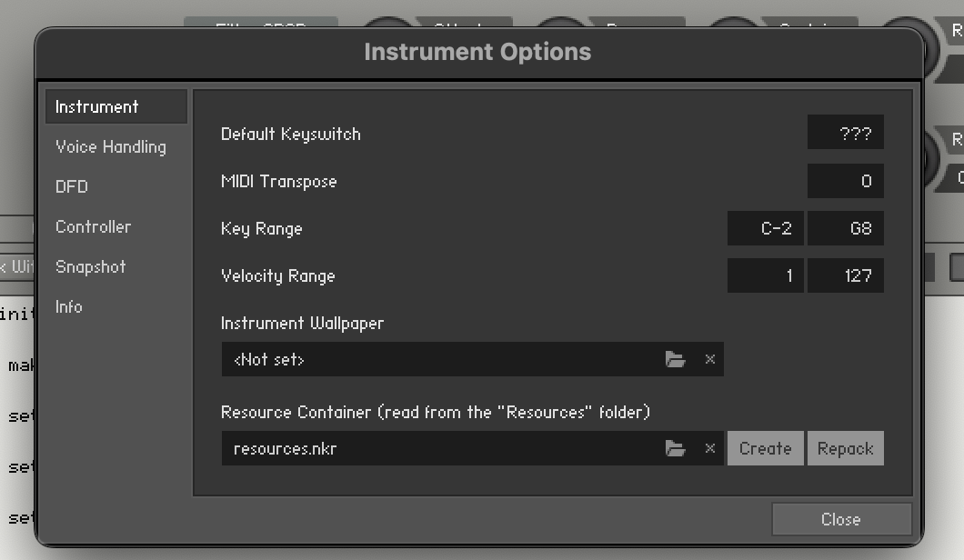Select the Instrument options tab
The width and height of the screenshot is (964, 560).
click(x=116, y=106)
